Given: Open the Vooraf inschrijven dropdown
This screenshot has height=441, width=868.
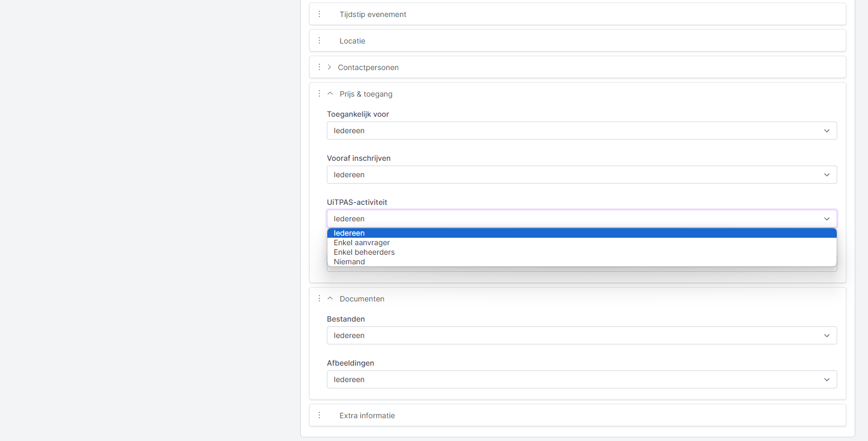Looking at the screenshot, I should 581,175.
